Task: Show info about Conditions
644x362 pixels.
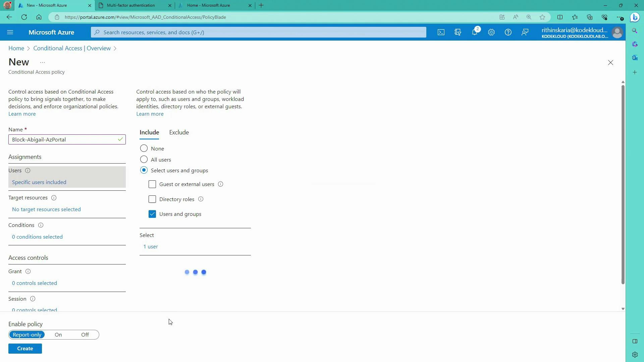Action: click(41, 225)
